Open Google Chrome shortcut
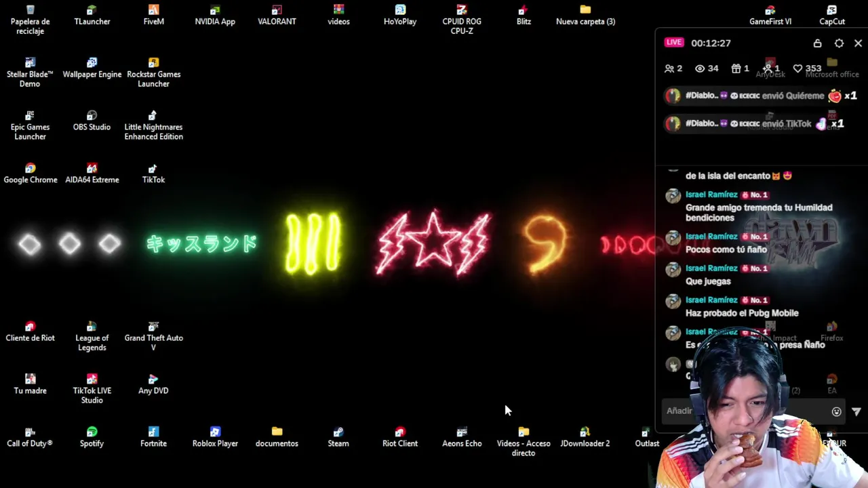 coord(30,174)
